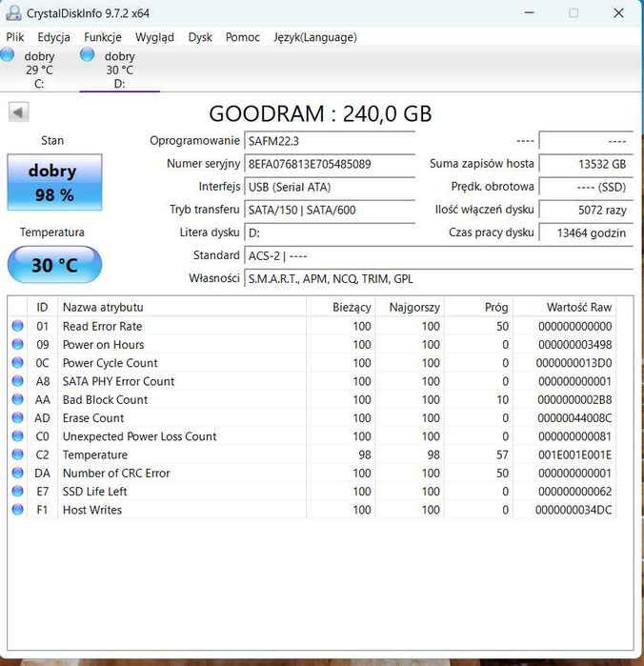Open the Funkcje menu

(x=102, y=37)
